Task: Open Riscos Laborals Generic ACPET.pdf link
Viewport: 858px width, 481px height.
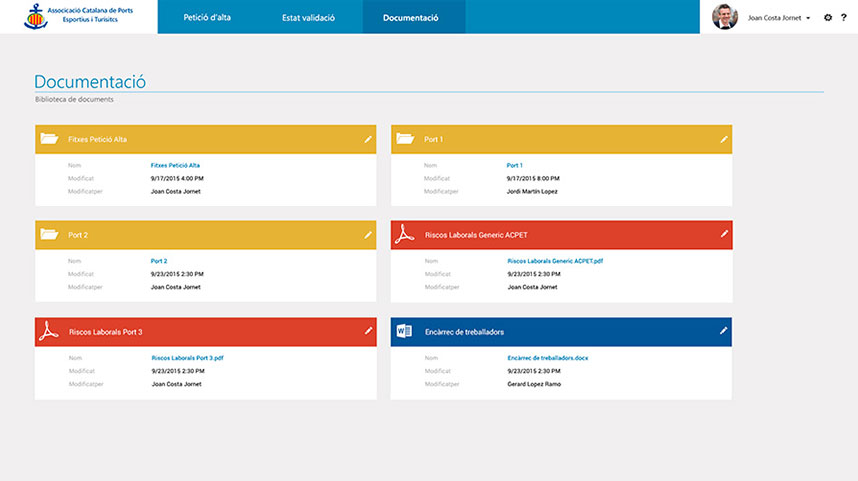Action: (555, 261)
